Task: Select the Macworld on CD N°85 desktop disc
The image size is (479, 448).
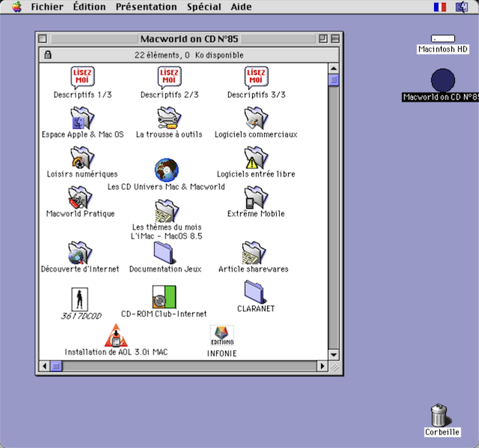Action: click(x=443, y=80)
